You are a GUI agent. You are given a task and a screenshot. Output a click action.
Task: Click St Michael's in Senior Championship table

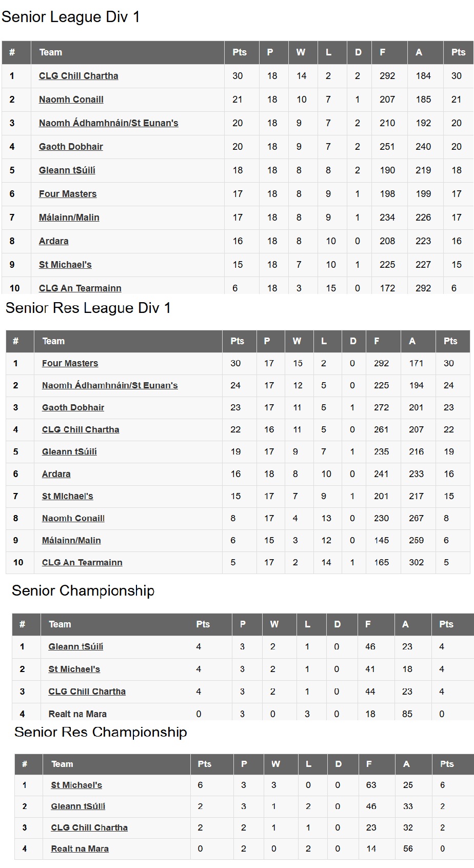click(x=74, y=669)
